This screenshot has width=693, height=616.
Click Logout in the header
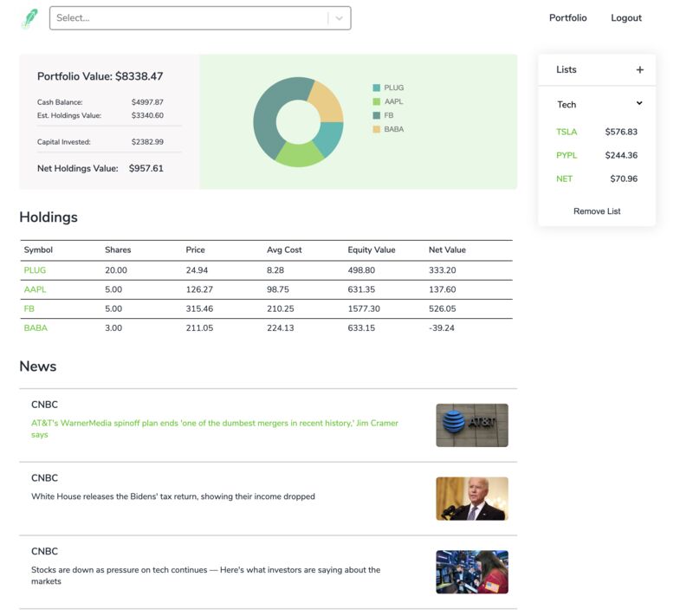tap(625, 18)
